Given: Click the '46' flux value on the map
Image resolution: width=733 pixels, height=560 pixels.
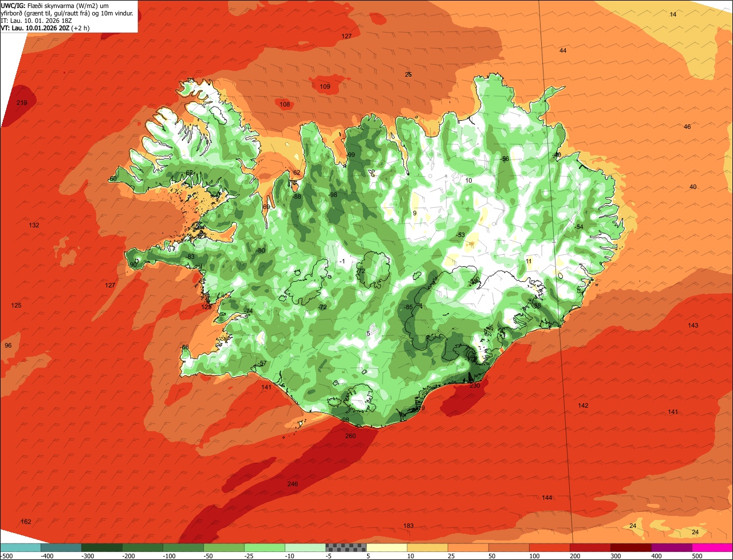Looking at the screenshot, I should point(687,127).
